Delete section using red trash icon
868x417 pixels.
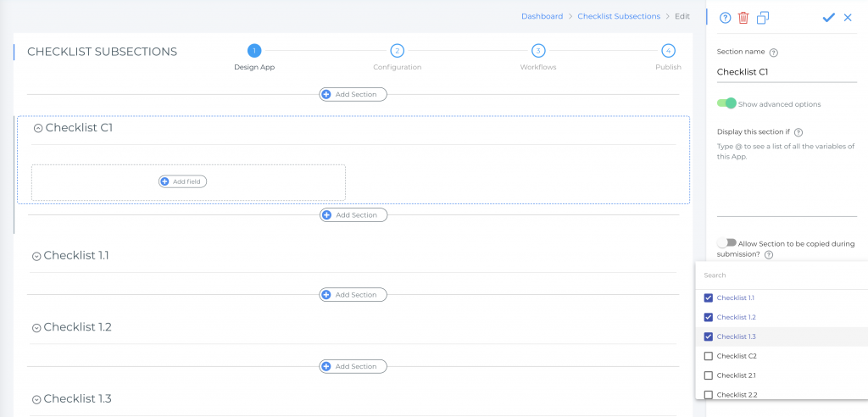coord(743,18)
